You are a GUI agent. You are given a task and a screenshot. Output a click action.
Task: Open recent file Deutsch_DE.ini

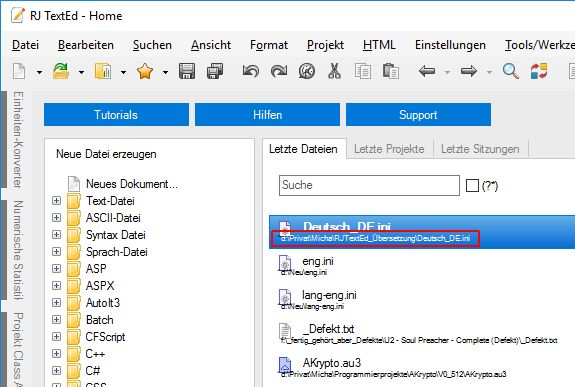tap(422, 232)
